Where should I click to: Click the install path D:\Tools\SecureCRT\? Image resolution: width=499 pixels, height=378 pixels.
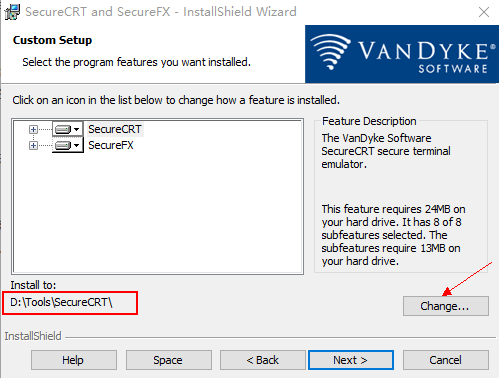click(x=61, y=302)
